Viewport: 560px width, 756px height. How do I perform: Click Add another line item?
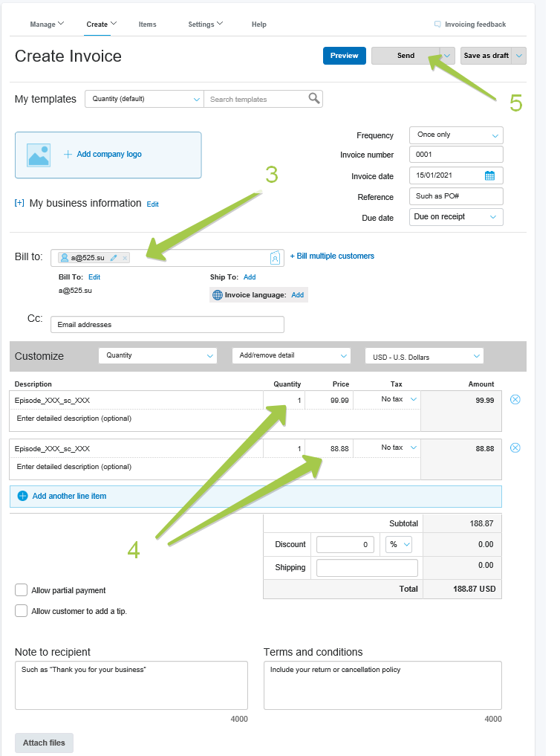coord(69,496)
